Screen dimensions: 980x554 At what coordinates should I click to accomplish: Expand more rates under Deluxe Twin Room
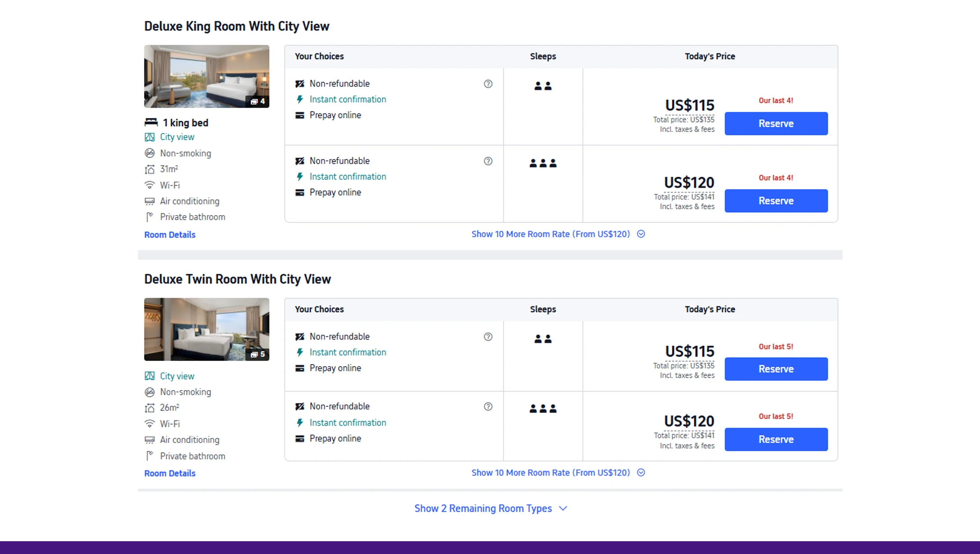pyautogui.click(x=551, y=472)
